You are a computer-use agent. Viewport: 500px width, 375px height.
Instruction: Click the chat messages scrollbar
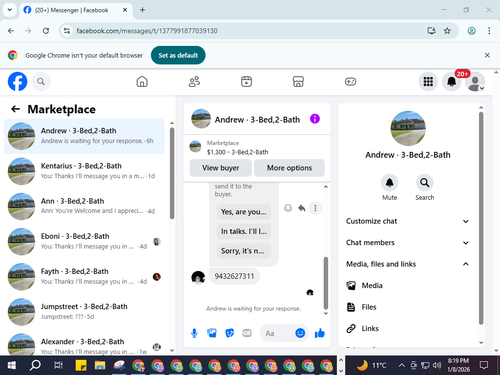tap(326, 283)
